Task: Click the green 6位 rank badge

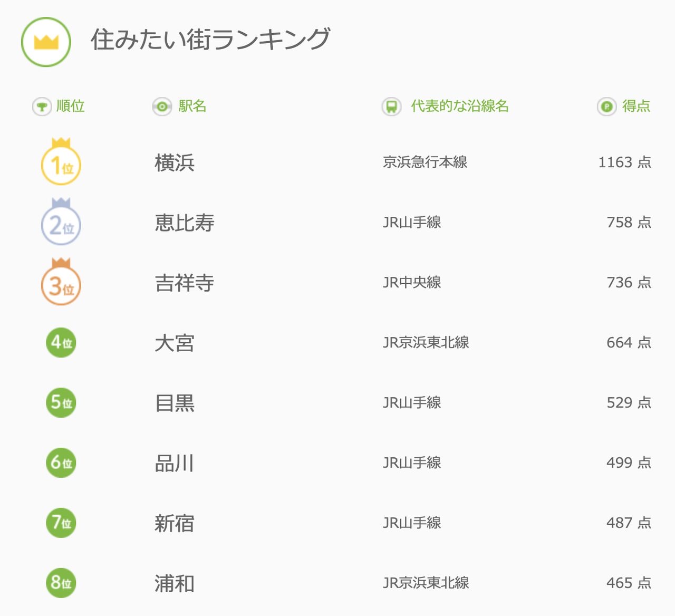Action: pyautogui.click(x=61, y=463)
